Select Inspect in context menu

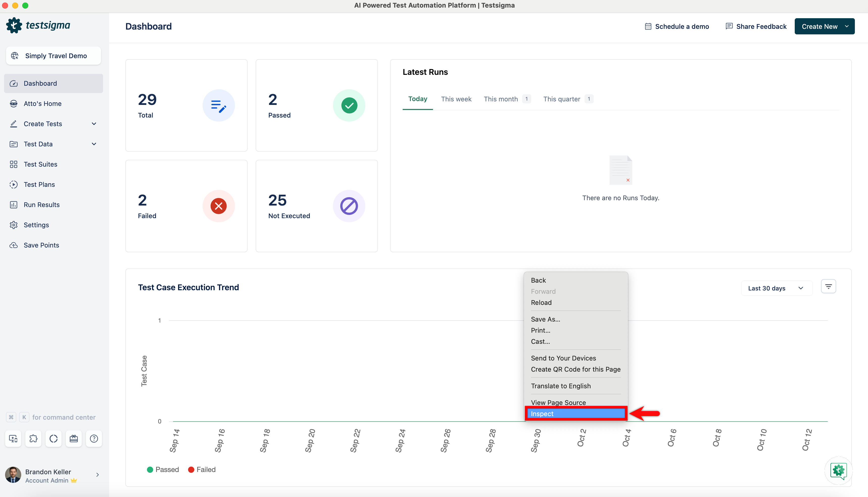pos(575,414)
